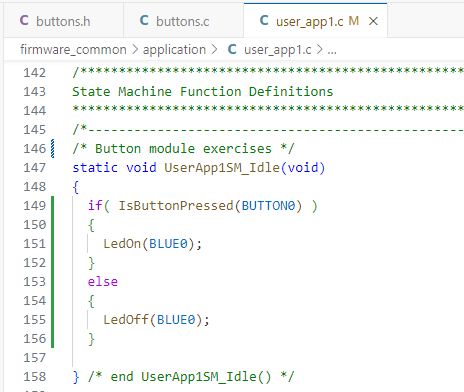Click BLUE0 in the LedOn line
464x392 pixels.
[168, 244]
